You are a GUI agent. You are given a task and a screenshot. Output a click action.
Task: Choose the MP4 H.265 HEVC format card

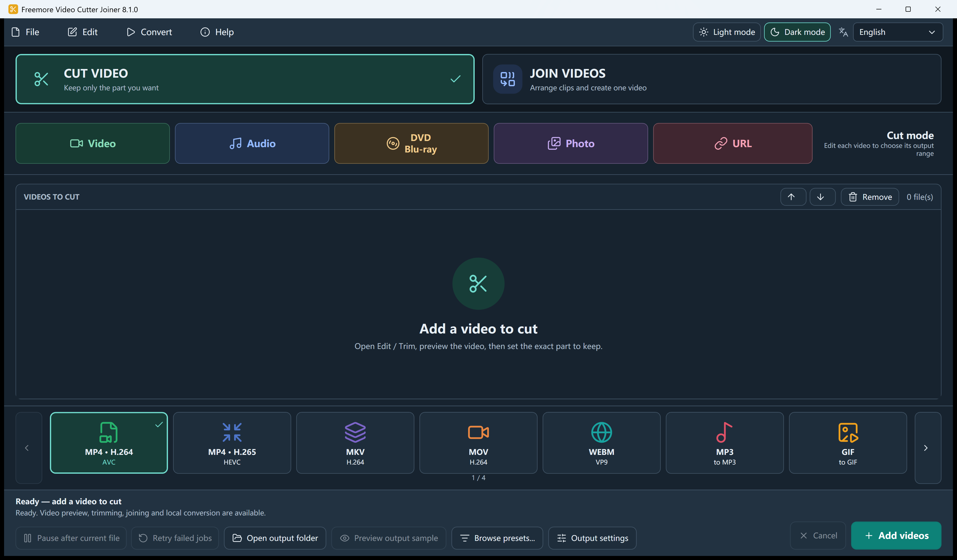[x=232, y=443]
